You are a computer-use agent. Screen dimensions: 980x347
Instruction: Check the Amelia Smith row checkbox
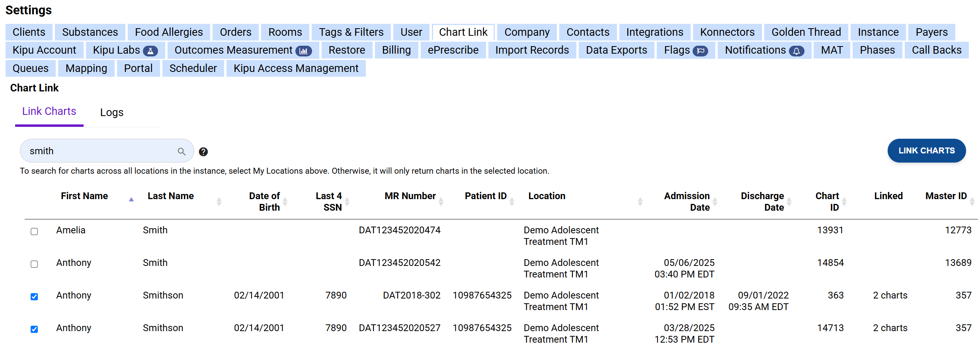point(34,231)
